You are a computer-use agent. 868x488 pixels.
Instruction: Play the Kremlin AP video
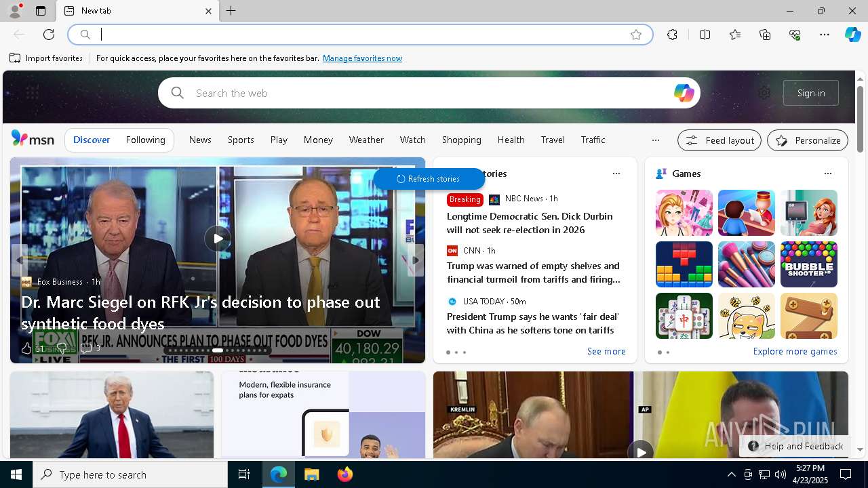coord(640,451)
